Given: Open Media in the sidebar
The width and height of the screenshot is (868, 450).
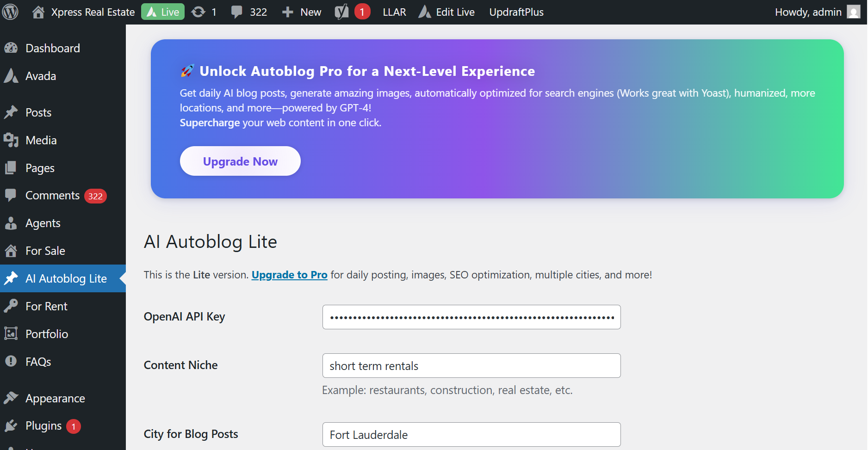Looking at the screenshot, I should pos(41,140).
